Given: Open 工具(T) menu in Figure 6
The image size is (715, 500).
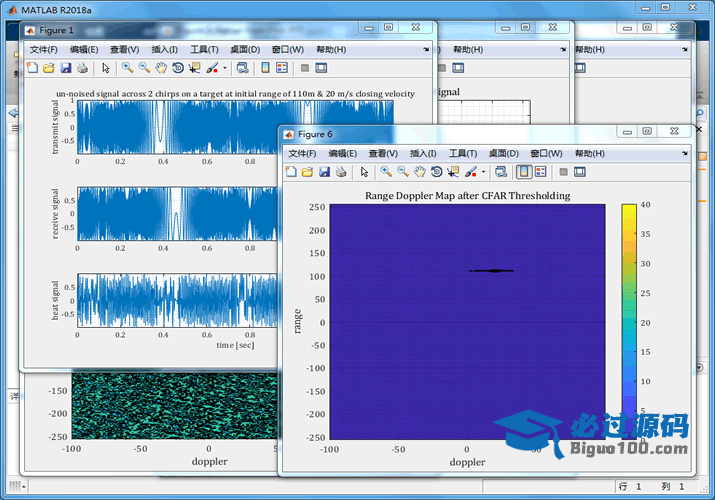Looking at the screenshot, I should click(463, 154).
